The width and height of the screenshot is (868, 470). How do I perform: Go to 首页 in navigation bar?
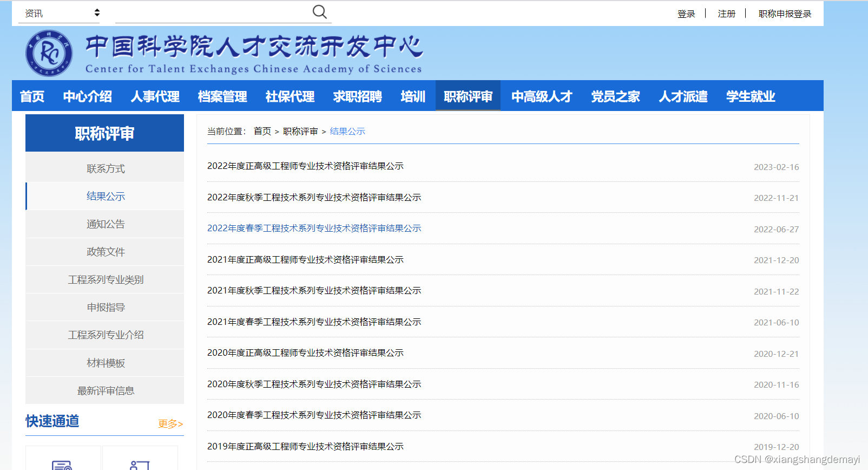pos(32,96)
